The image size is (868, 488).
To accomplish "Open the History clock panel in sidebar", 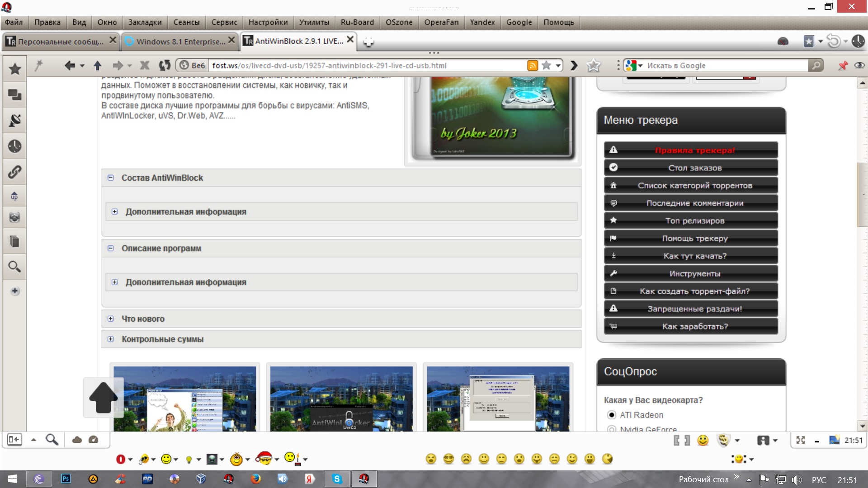I will coord(14,146).
